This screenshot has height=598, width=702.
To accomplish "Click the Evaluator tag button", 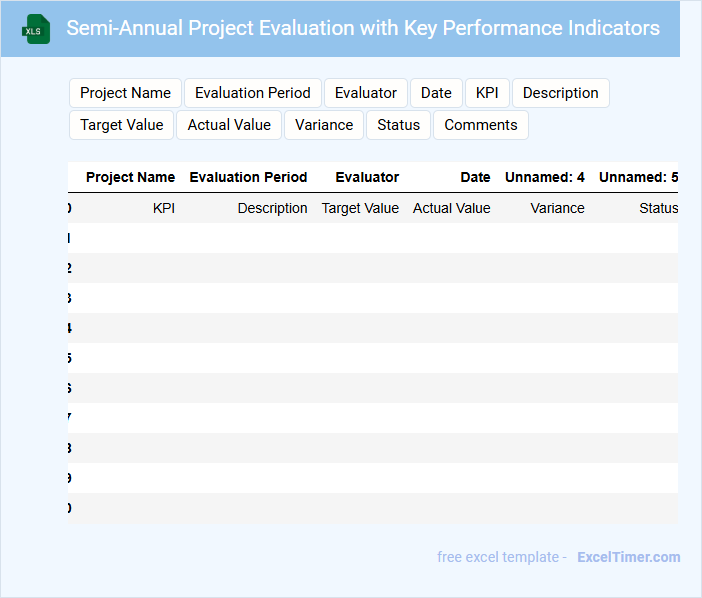I will pyautogui.click(x=366, y=93).
